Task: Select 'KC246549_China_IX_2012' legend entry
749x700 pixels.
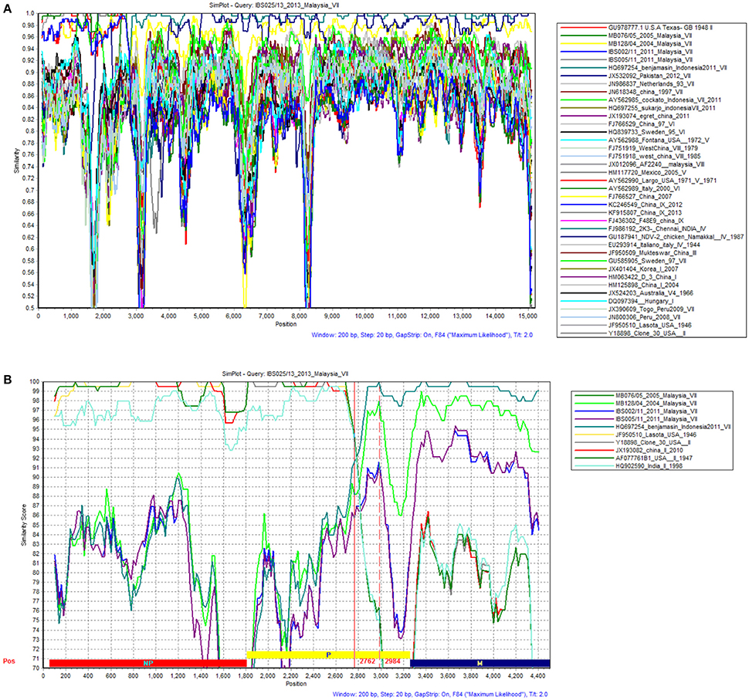Action: [645, 205]
